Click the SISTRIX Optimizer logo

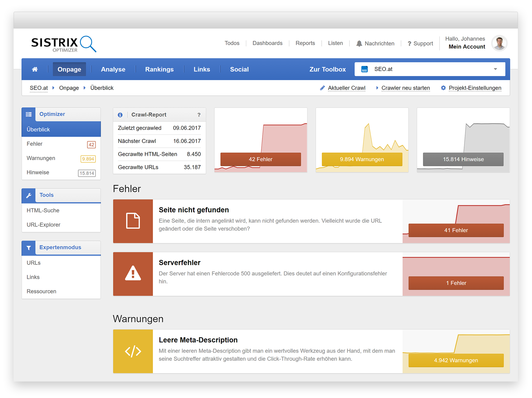point(63,44)
